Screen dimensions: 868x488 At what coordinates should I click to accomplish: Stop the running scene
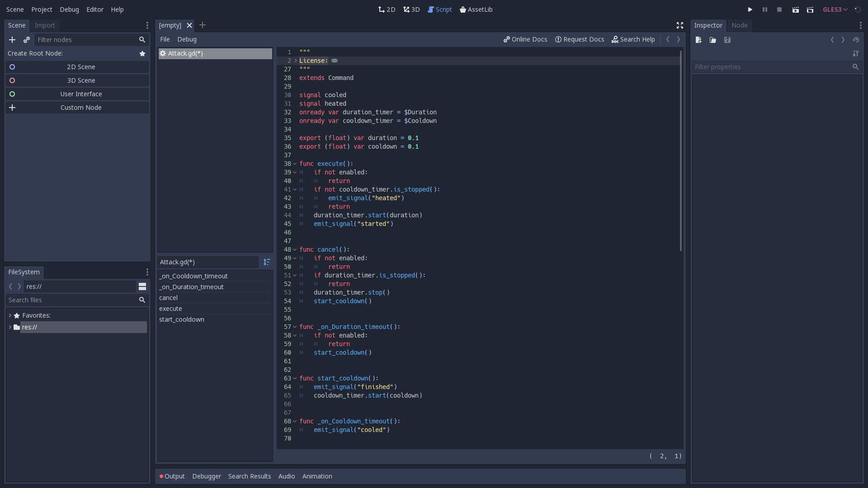tap(779, 9)
